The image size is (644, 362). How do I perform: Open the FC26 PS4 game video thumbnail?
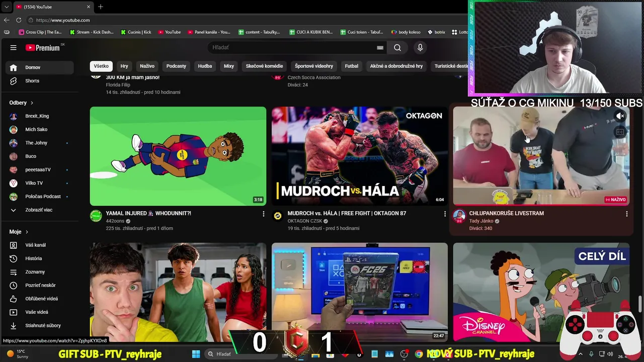pos(359,292)
